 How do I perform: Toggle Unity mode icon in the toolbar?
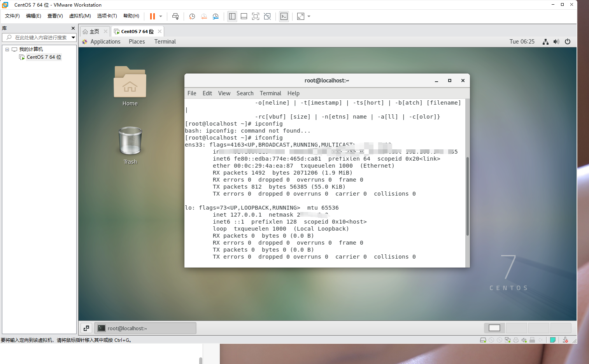pyautogui.click(x=267, y=16)
